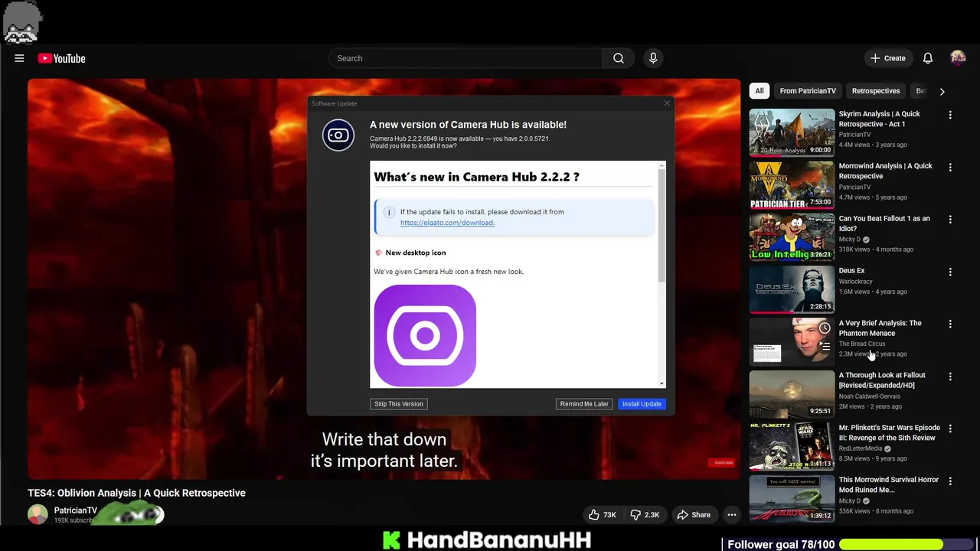Open 'A Very Brief Analysis: The Phantom Menace' title

880,328
